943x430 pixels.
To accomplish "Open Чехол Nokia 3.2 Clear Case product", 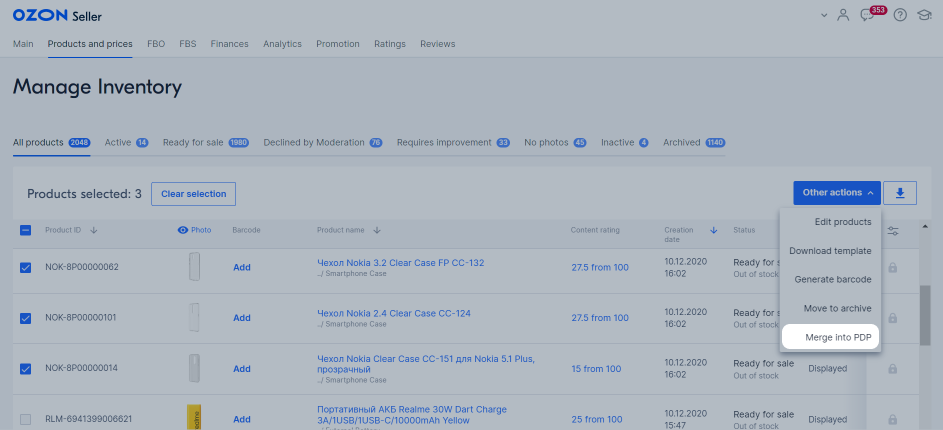I will (401, 263).
